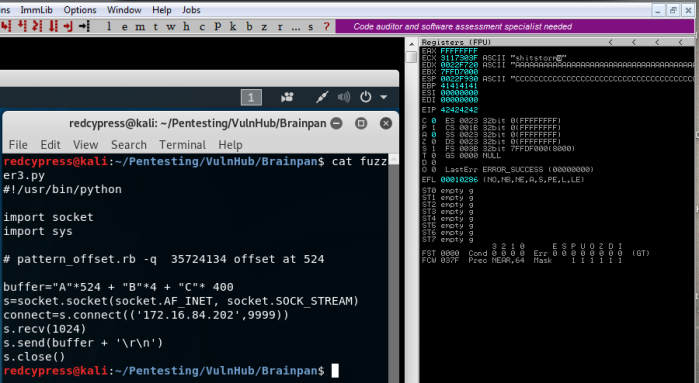Click the purple job advertisement banner
Screen dimensions: 699x383
click(515, 26)
